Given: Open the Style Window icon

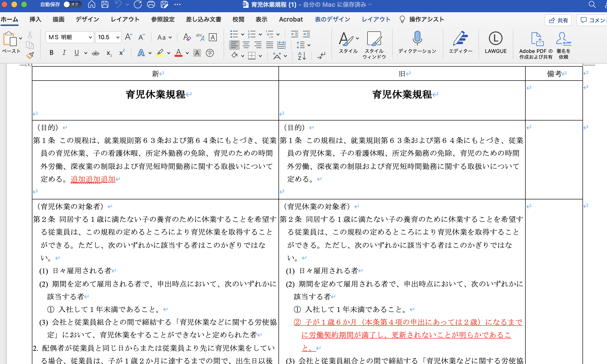Looking at the screenshot, I should coord(374,39).
